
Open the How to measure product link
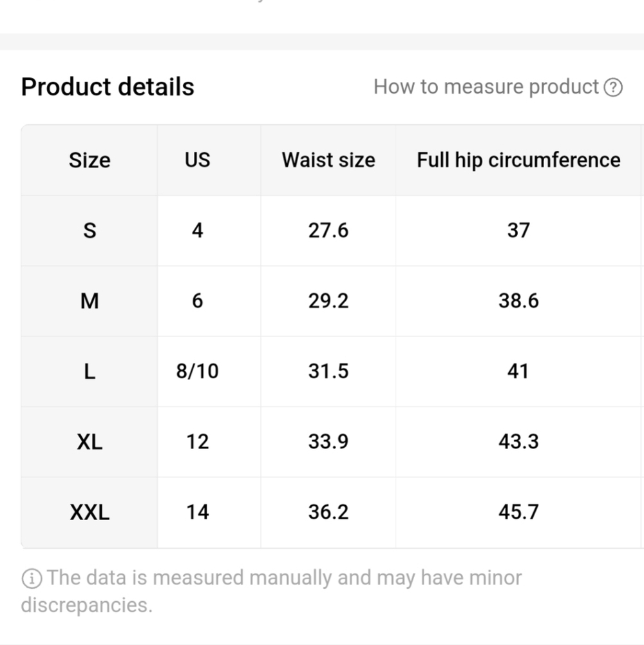pos(486,87)
